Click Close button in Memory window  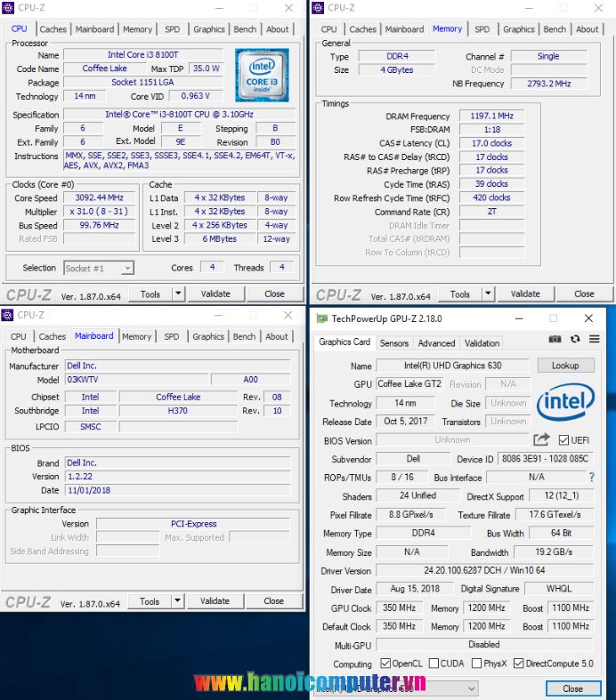click(x=584, y=294)
